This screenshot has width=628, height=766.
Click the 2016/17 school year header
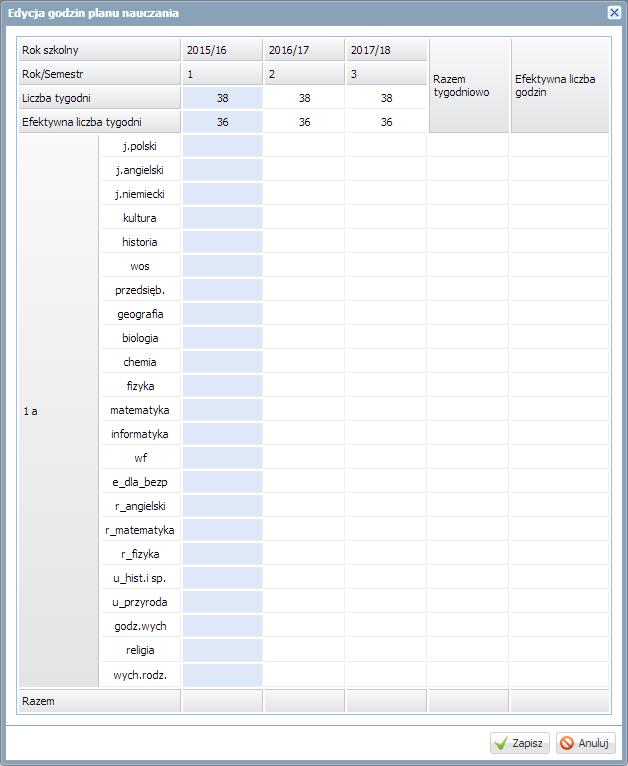pos(304,50)
